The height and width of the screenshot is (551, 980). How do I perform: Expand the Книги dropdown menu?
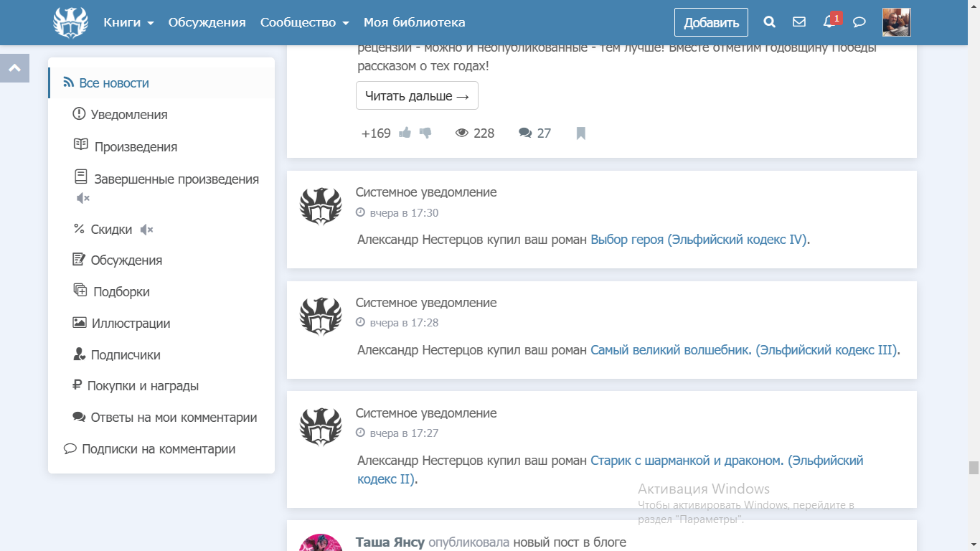pyautogui.click(x=129, y=22)
